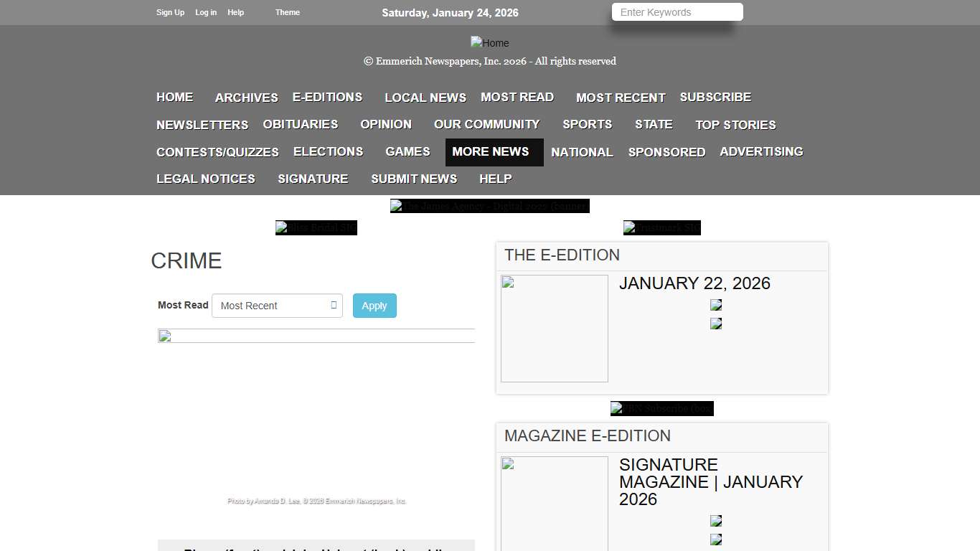The height and width of the screenshot is (551, 980).
Task: Click the Log in link
Action: [x=206, y=12]
